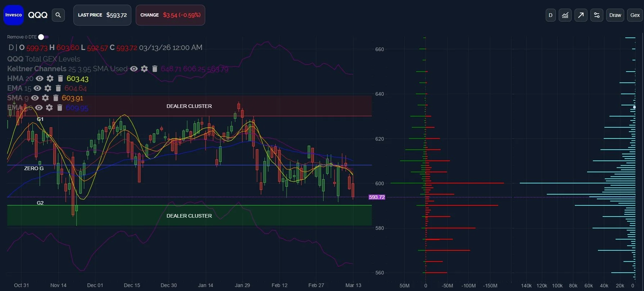Screen dimensions: 644x291
Task: Click the upper DEALER CLUSTER label
Action: pyautogui.click(x=189, y=106)
